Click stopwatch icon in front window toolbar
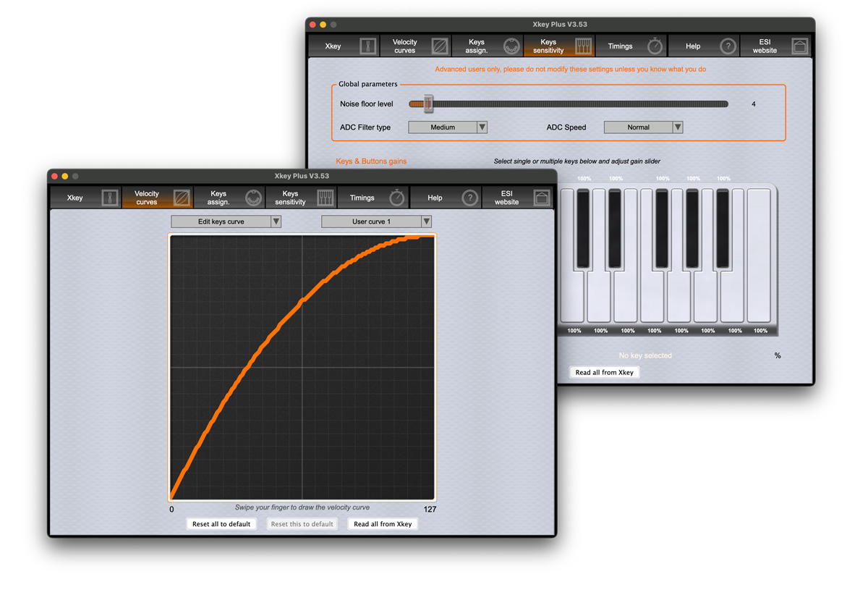The image size is (868, 595). coord(397,198)
